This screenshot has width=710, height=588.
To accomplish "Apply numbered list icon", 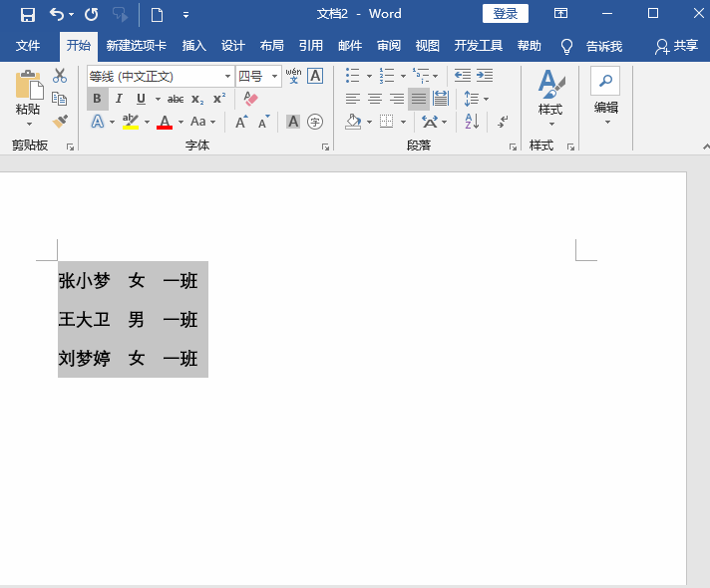I will (387, 76).
